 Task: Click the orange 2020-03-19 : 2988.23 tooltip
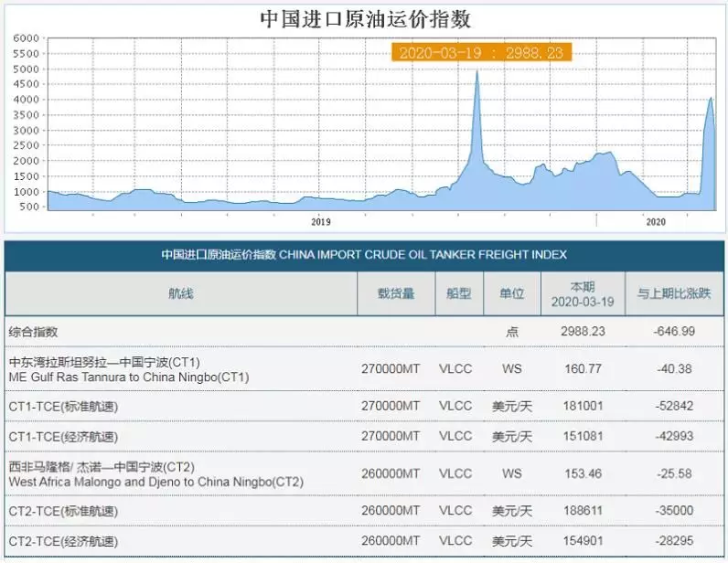click(481, 52)
